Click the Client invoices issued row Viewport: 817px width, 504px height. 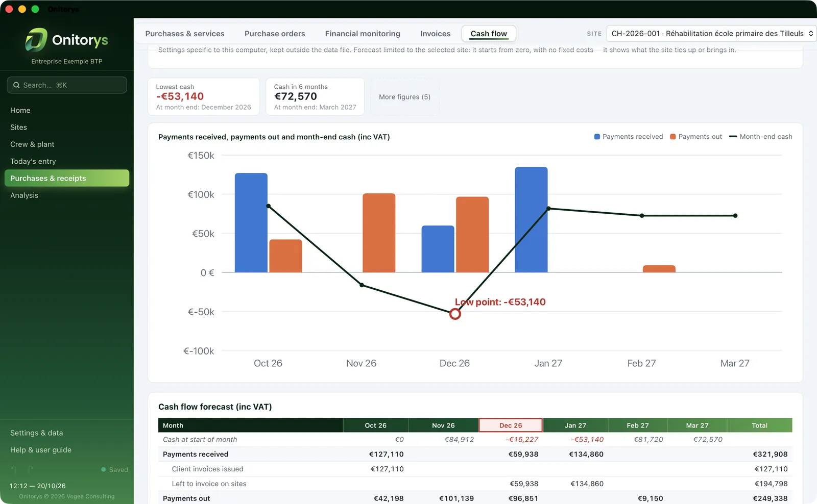(475, 469)
